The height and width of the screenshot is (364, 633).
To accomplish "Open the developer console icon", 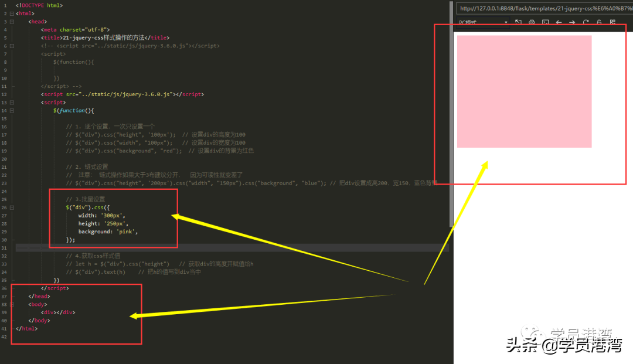I will (546, 22).
